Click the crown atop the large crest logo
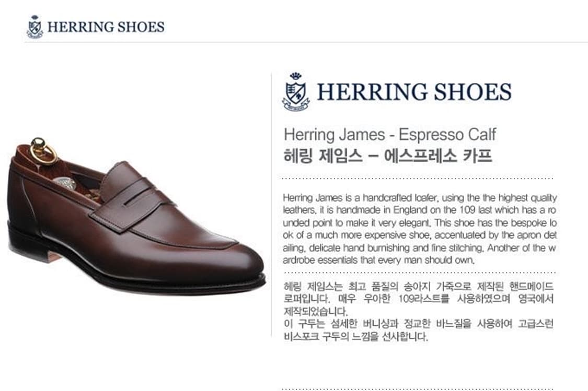 tap(295, 76)
